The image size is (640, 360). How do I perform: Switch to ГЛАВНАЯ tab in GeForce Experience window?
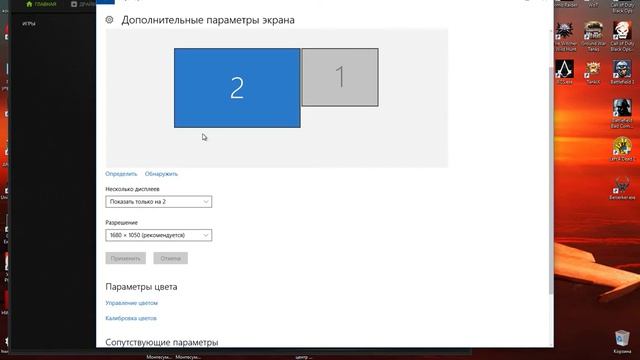tap(41, 4)
